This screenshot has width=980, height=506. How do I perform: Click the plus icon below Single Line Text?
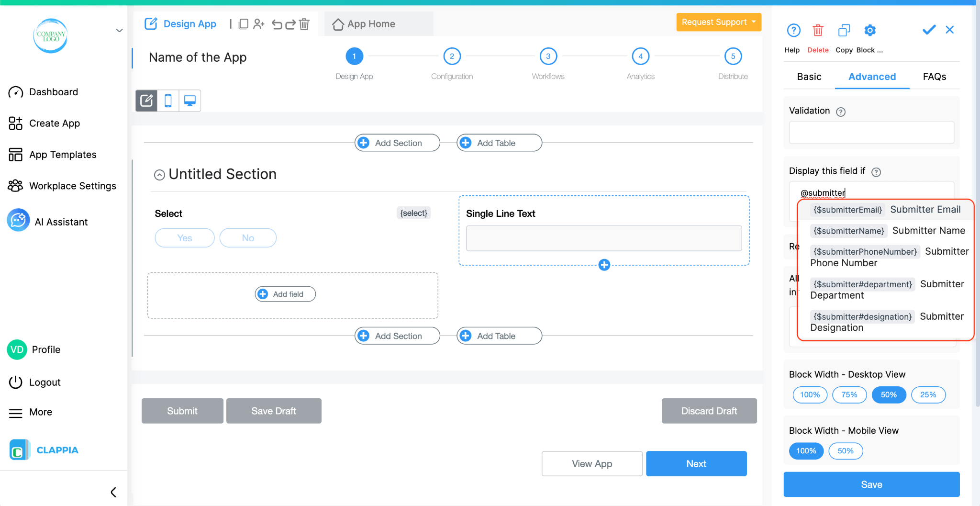pyautogui.click(x=604, y=265)
